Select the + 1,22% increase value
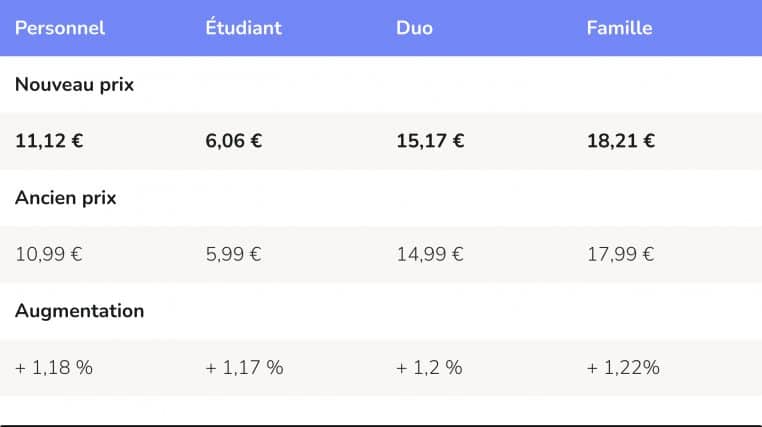Viewport: 762px width, 427px height. 623,368
